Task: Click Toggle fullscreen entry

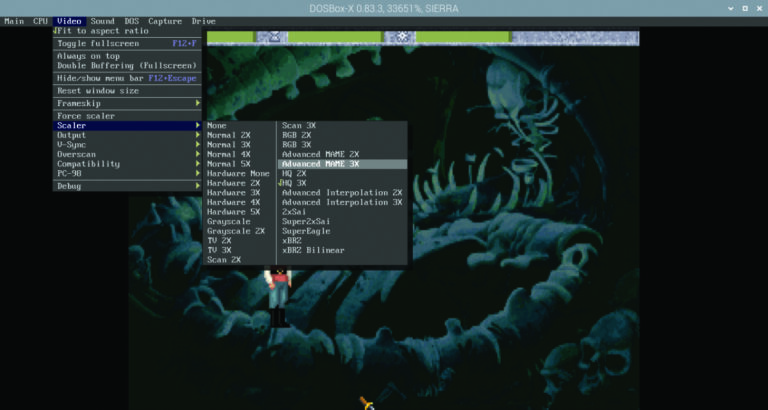Action: (x=96, y=44)
